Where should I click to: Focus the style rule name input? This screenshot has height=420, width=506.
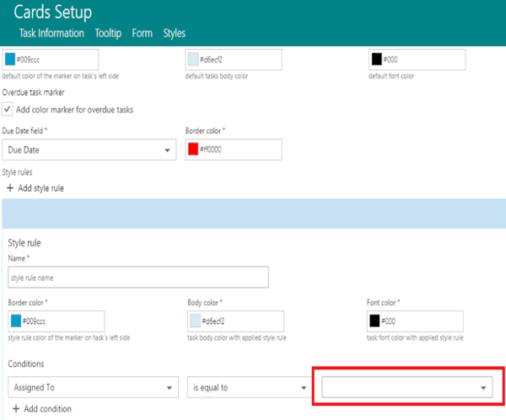pyautogui.click(x=138, y=277)
